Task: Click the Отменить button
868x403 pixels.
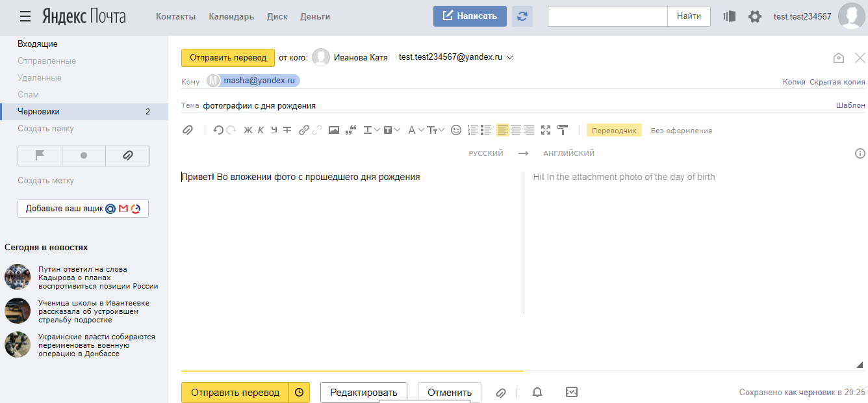Action: click(x=449, y=393)
